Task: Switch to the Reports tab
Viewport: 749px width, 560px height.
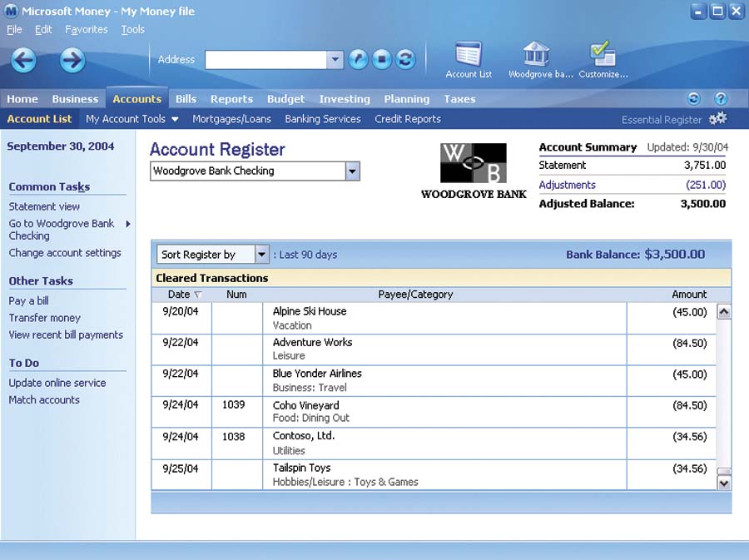Action: 231,99
